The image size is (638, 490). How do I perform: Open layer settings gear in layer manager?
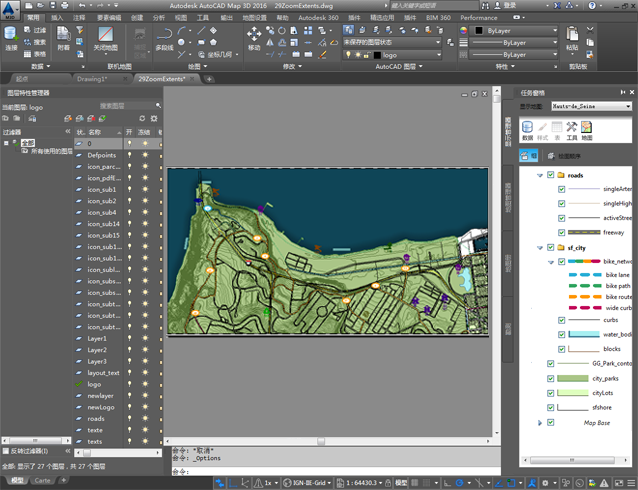155,118
